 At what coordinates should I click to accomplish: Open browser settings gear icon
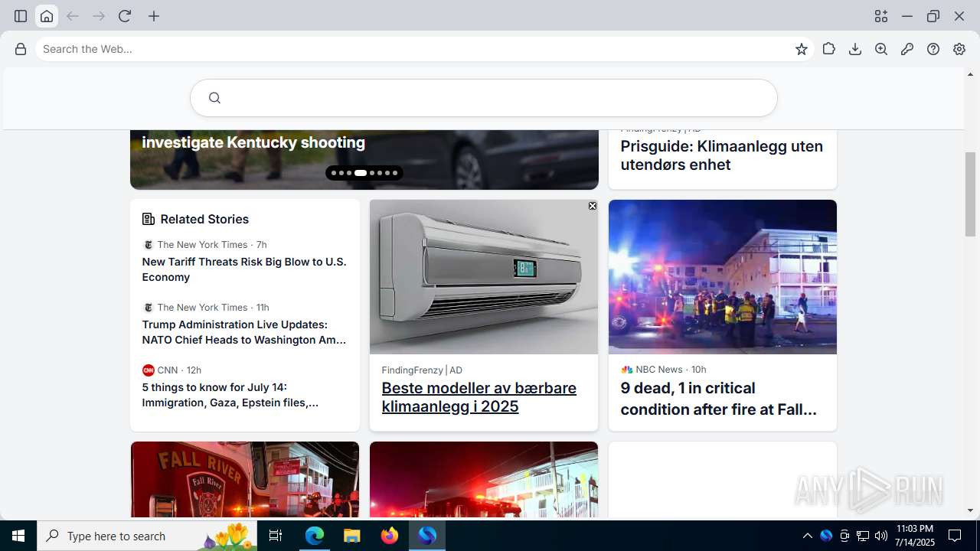coord(959,49)
